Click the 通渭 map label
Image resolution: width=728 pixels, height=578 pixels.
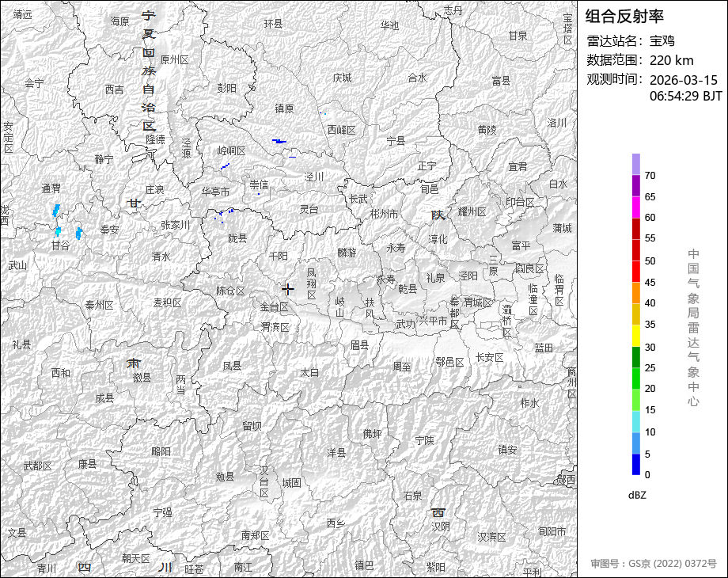pos(51,188)
